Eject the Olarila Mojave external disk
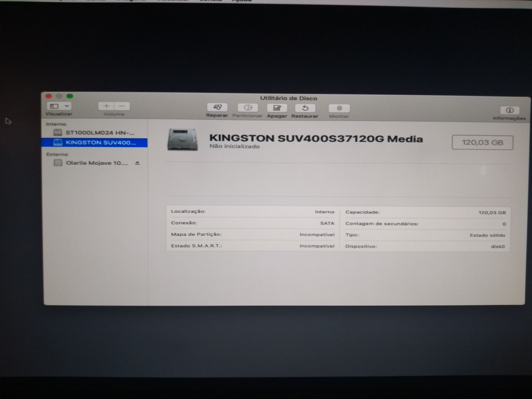The height and width of the screenshot is (399, 532). point(137,163)
